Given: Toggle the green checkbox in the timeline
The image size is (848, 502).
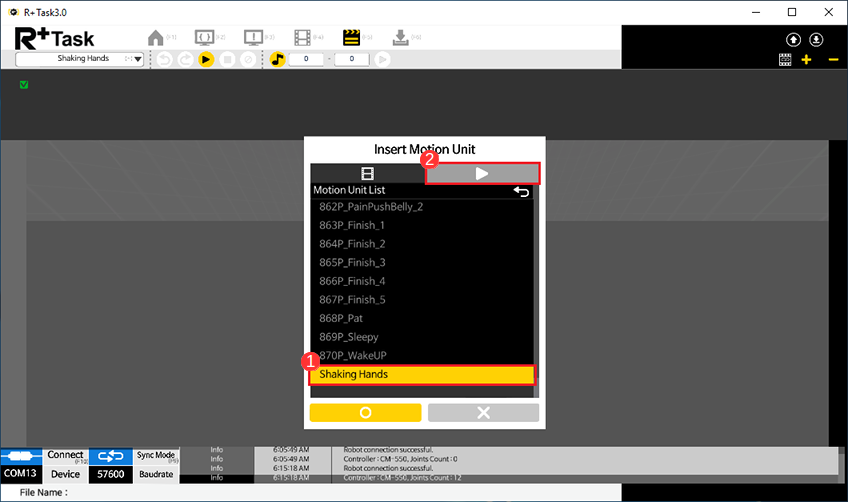Looking at the screenshot, I should (24, 85).
